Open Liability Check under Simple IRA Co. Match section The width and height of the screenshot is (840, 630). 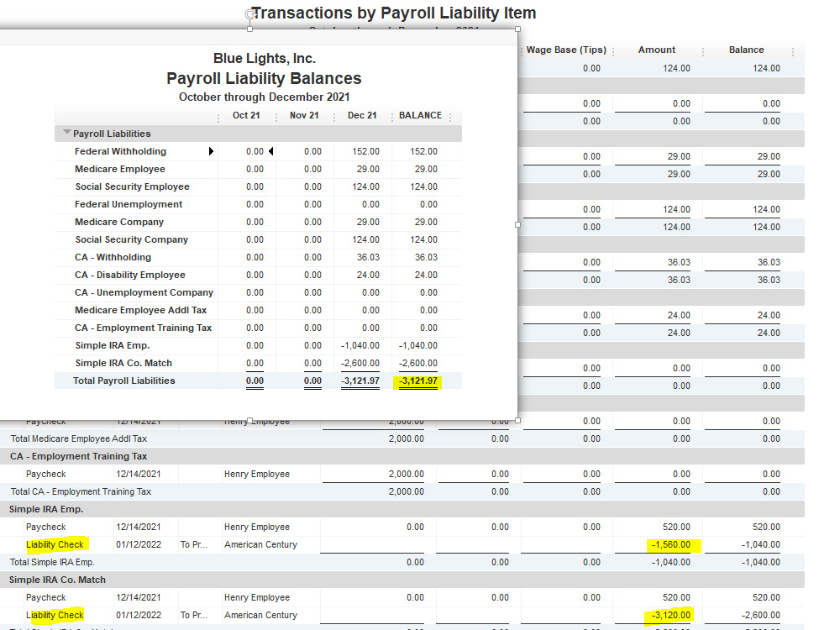click(55, 615)
